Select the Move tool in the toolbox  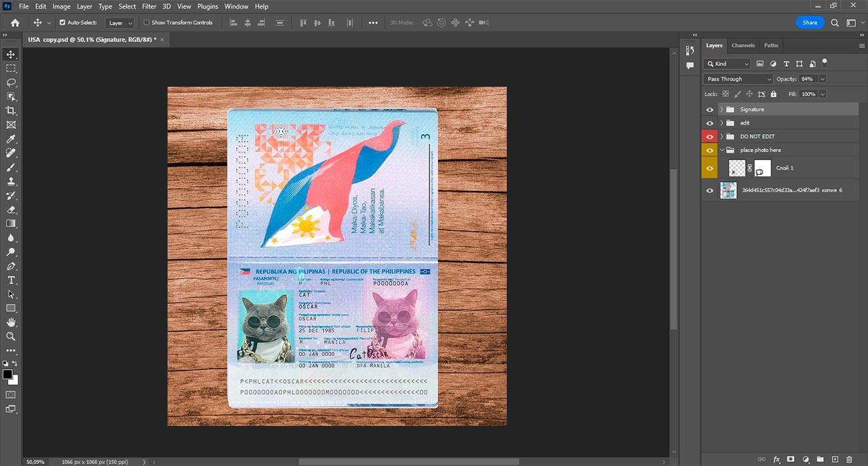point(11,54)
